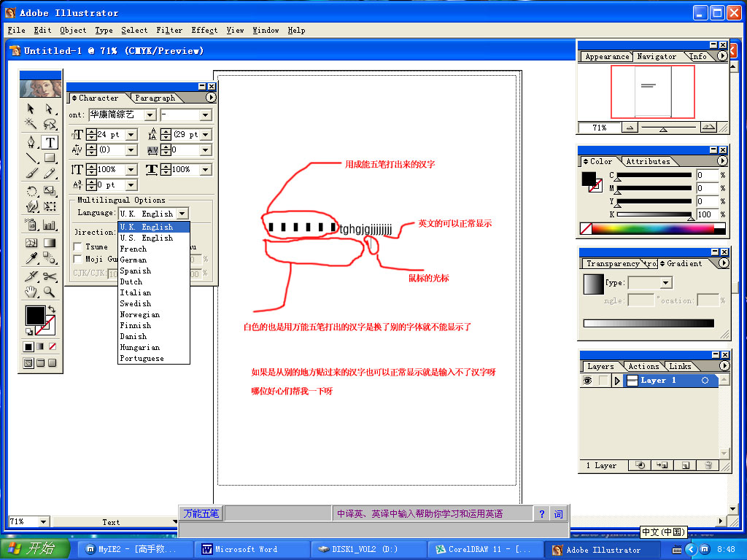
Task: Open the font style dropdown arrow
Action: pyautogui.click(x=205, y=114)
